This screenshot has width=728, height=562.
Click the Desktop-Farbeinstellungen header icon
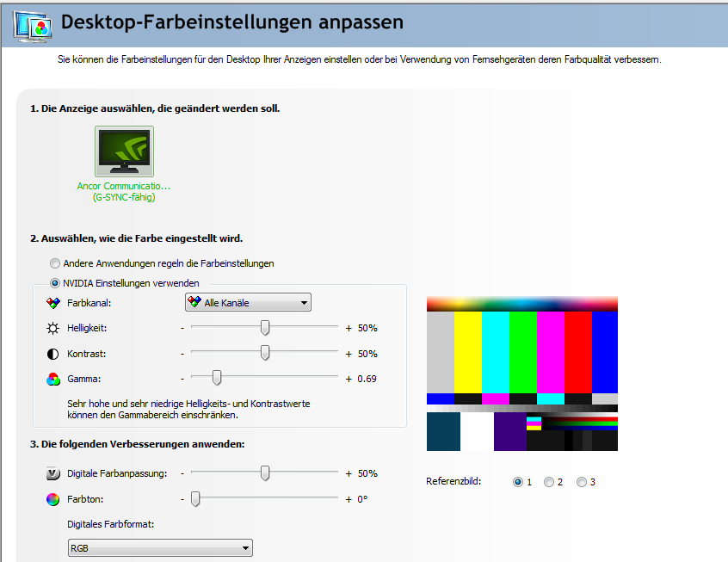point(33,26)
